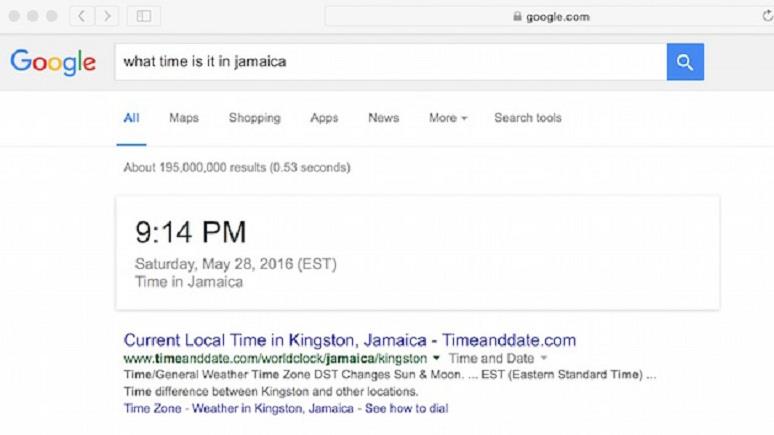774x435 pixels.
Task: Select the News tab
Action: click(x=384, y=118)
